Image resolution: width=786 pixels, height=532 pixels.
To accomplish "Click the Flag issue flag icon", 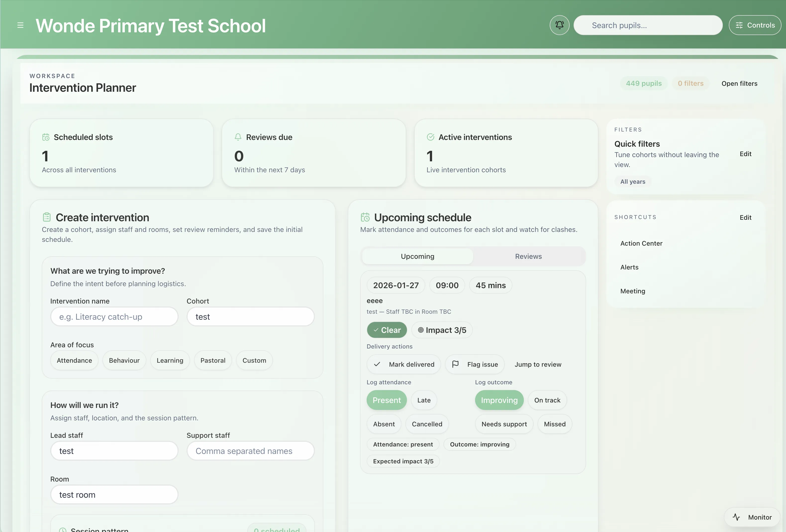I will (x=455, y=364).
